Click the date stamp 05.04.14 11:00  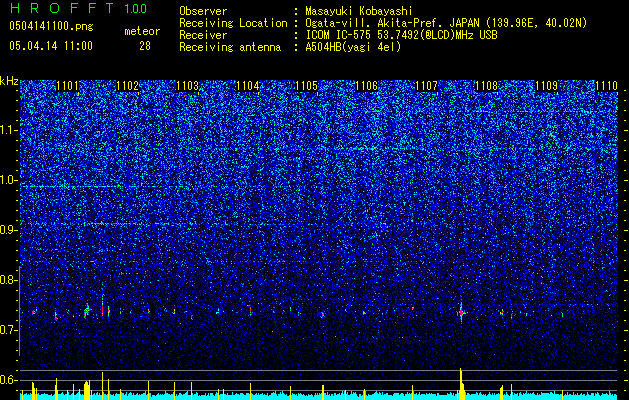click(51, 46)
